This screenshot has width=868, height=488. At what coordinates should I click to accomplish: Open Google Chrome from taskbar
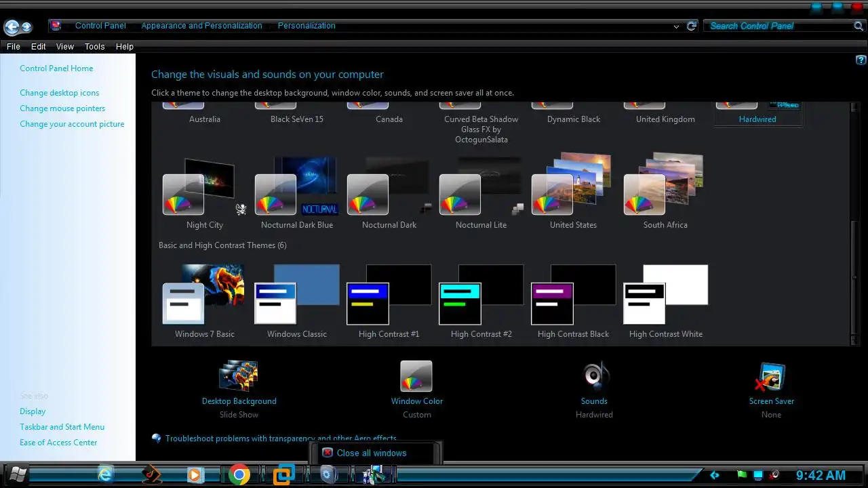(239, 474)
